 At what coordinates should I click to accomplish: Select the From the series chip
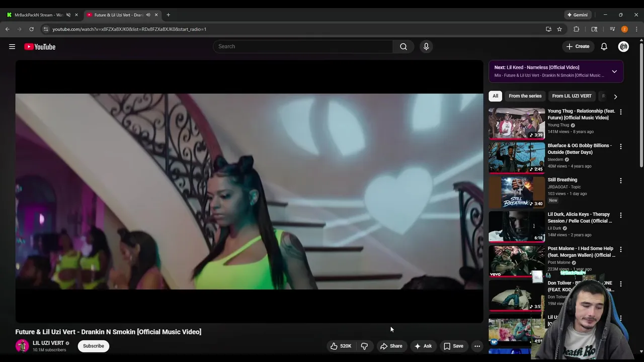pyautogui.click(x=525, y=96)
